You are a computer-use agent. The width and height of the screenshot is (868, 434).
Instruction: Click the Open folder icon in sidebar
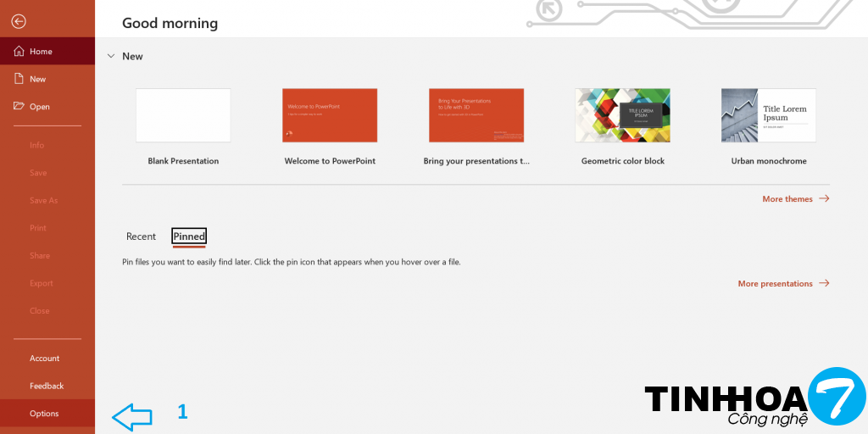[19, 107]
